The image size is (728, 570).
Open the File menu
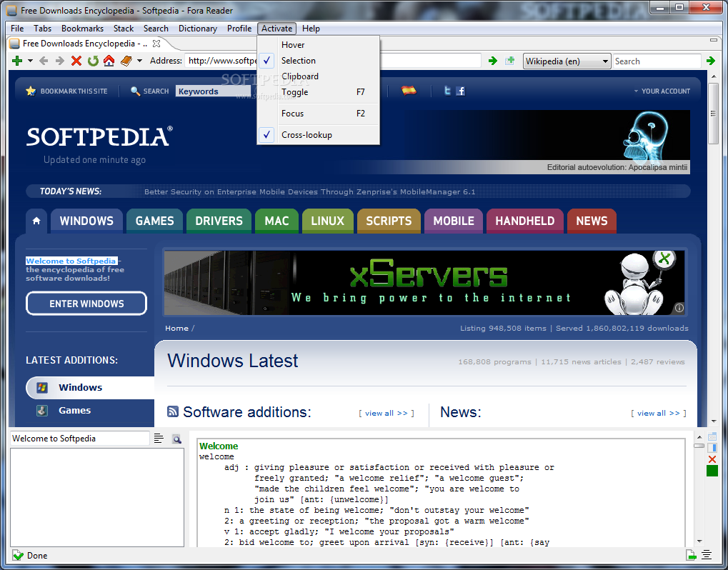[x=17, y=29]
